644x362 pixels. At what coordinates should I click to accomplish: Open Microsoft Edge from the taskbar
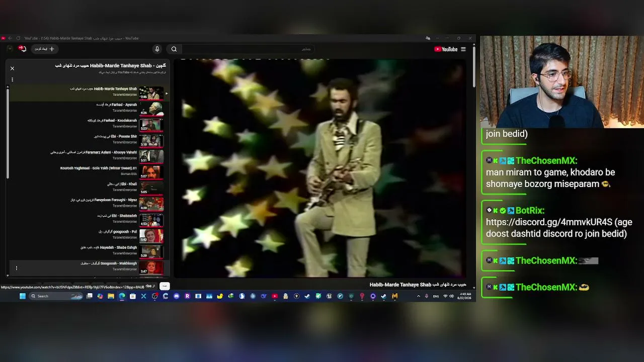tap(122, 296)
